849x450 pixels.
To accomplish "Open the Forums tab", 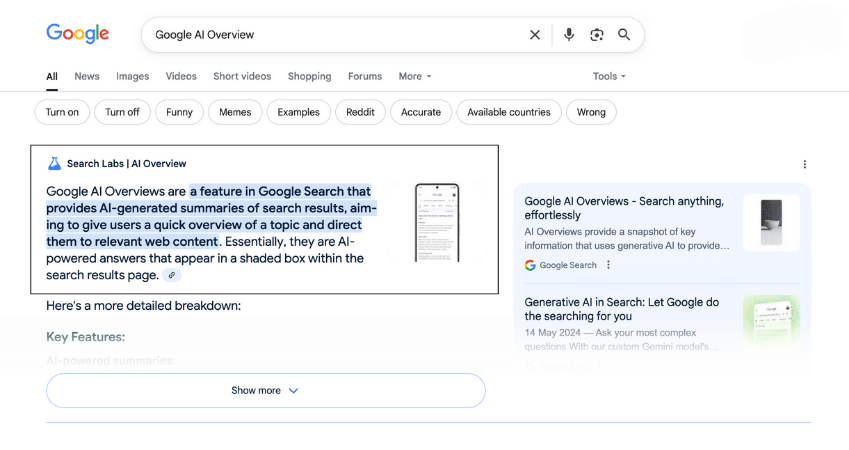I will pyautogui.click(x=365, y=76).
